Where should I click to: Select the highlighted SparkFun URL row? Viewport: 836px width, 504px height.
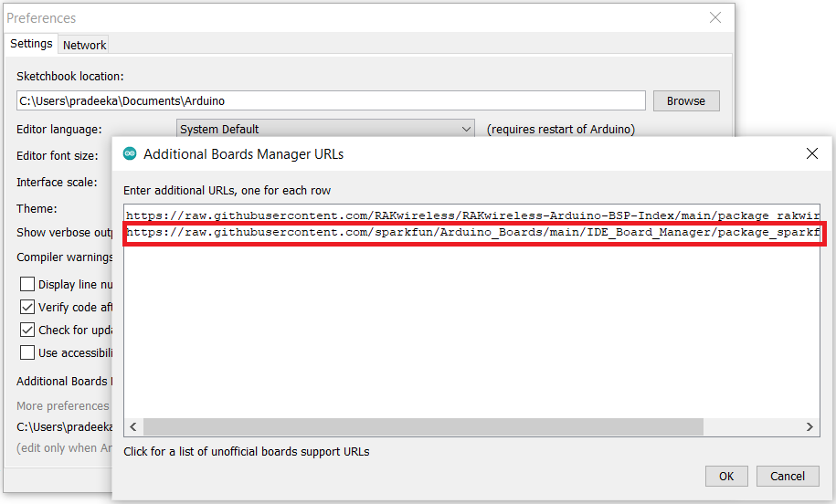pos(471,234)
